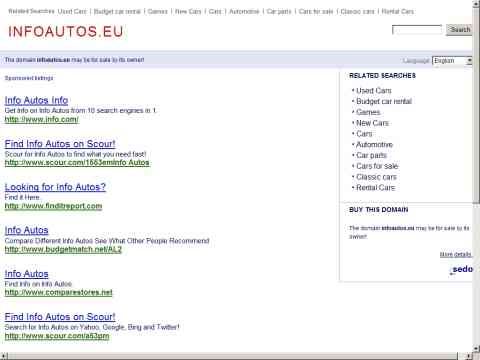Choose 'Car parts' in top navigation bar
The height and width of the screenshot is (360, 480).
(279, 11)
